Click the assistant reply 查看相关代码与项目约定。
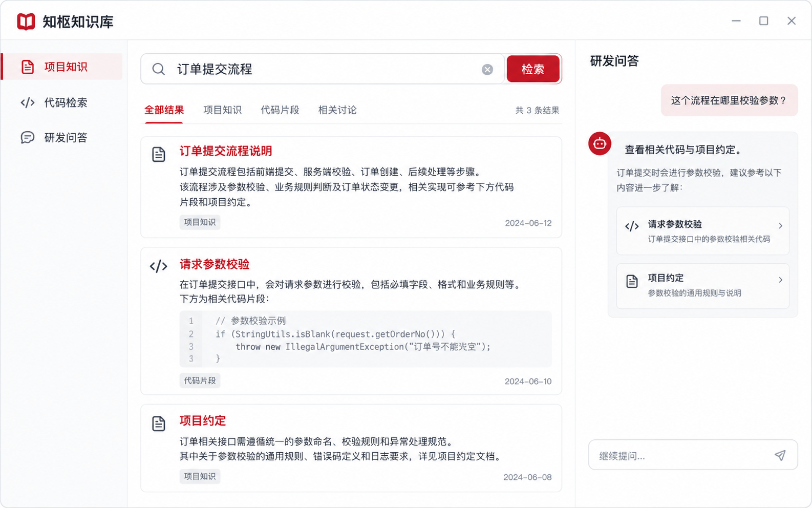 [683, 150]
